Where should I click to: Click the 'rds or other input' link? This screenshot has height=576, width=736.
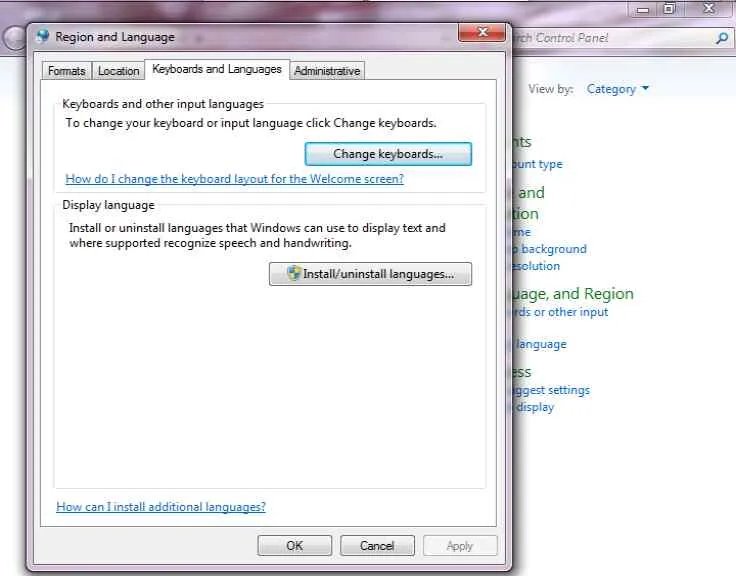pyautogui.click(x=560, y=312)
